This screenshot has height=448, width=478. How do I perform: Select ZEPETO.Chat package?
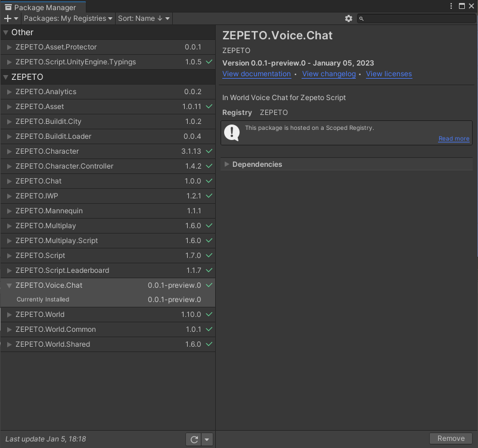tap(108, 181)
